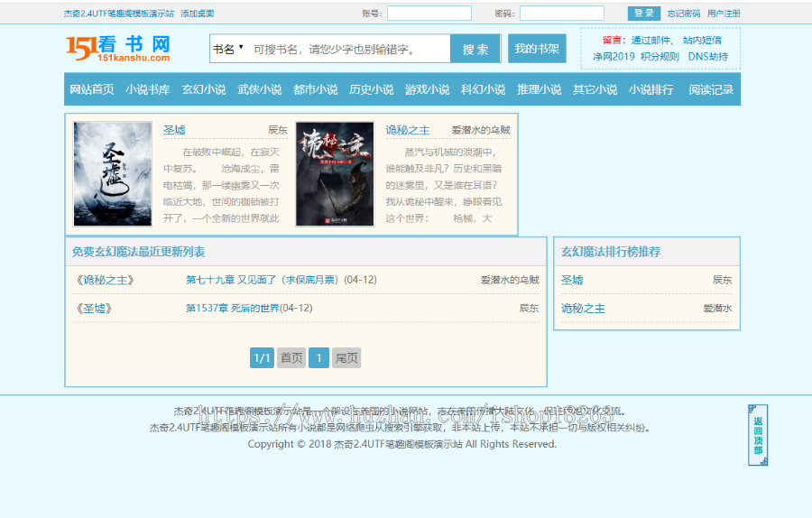Viewport: 812px width, 518px height.
Task: Focus the book search input field
Action: coord(349,50)
